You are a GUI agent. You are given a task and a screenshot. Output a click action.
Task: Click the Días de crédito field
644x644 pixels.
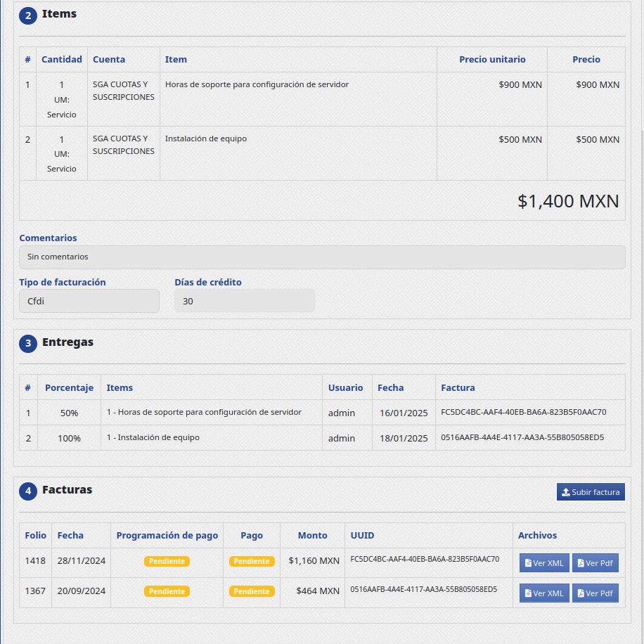coord(244,301)
